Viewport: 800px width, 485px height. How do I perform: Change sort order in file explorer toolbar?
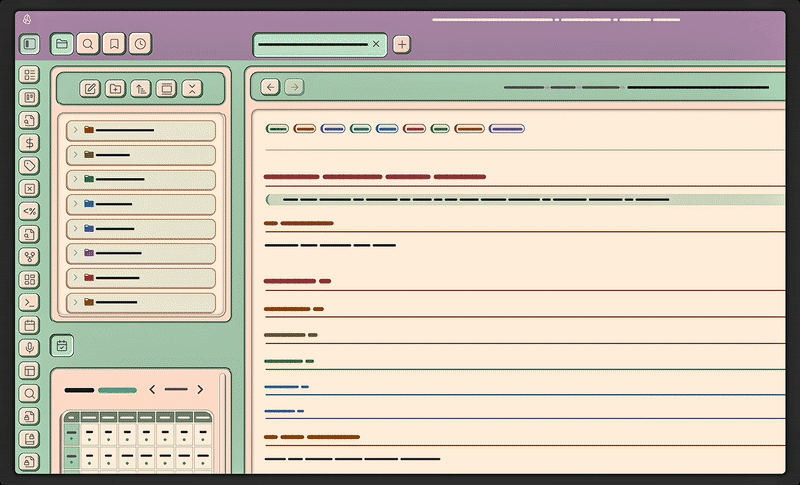(x=141, y=89)
